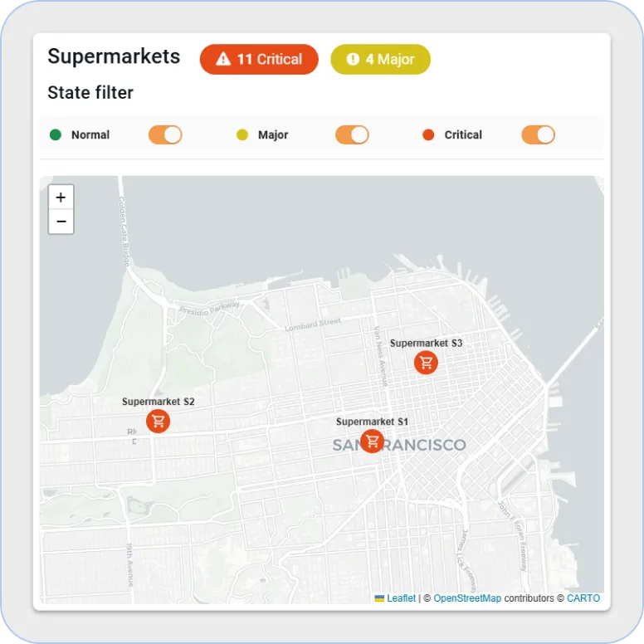Click the 4 Major badge

click(380, 60)
